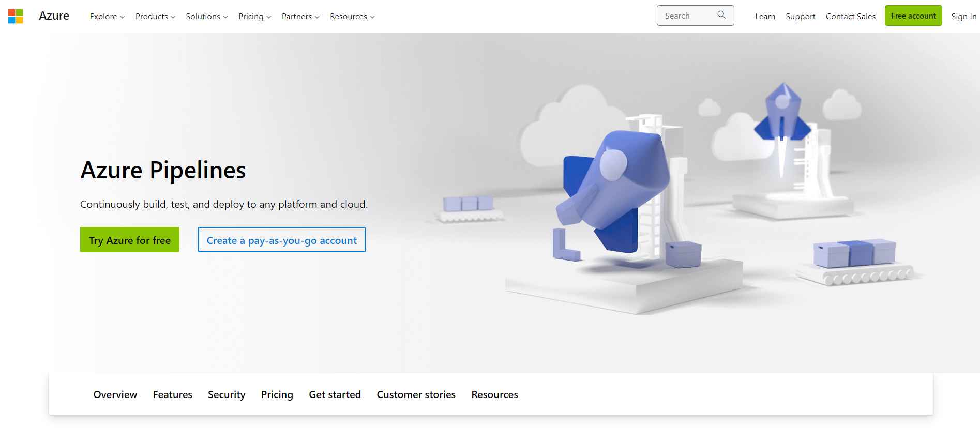
Task: Click the Microsoft logo icon
Action: (16, 16)
